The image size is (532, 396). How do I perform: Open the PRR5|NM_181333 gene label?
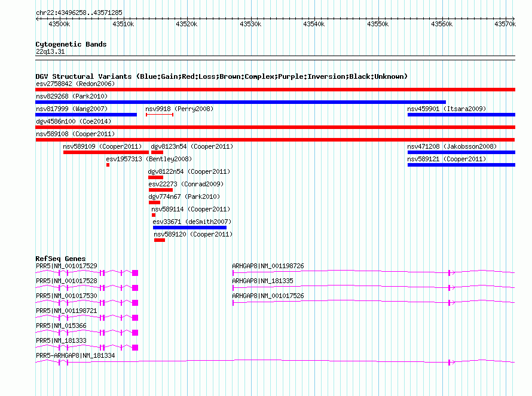(61, 340)
